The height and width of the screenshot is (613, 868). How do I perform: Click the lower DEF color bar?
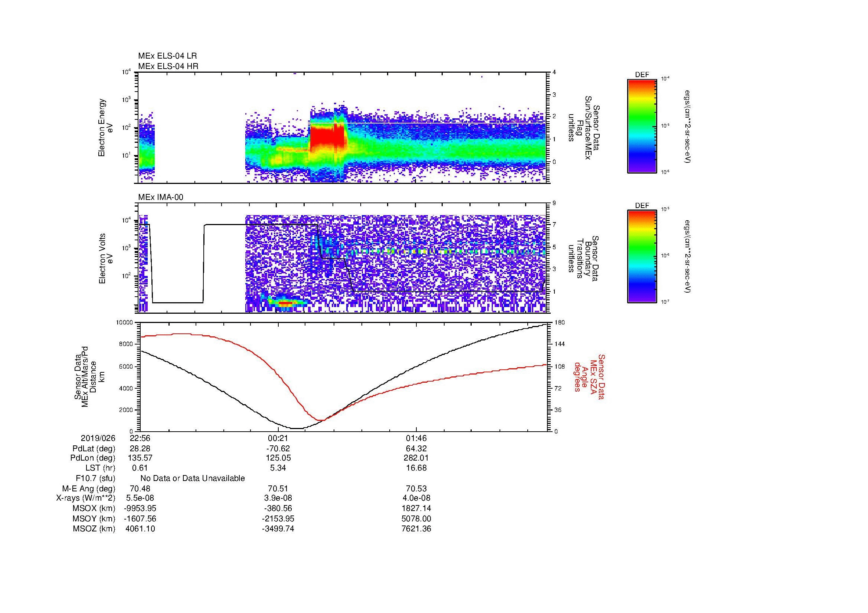click(642, 257)
